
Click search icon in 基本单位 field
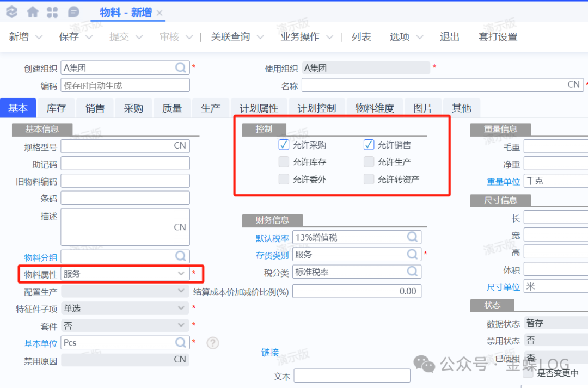[181, 342]
